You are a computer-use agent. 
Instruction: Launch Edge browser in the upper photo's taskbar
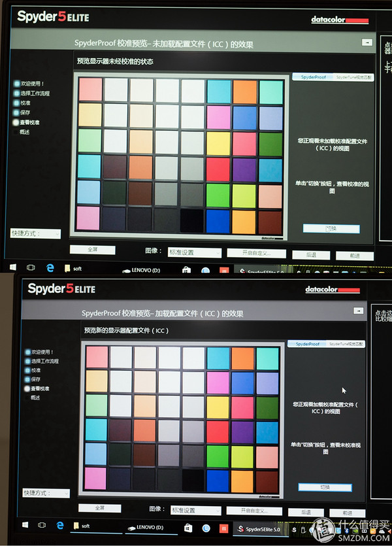50,268
